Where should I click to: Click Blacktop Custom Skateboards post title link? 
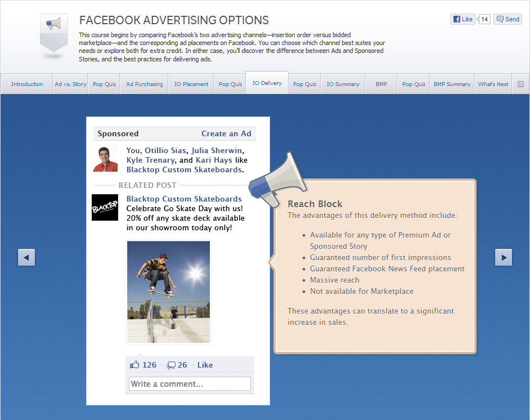pyautogui.click(x=184, y=199)
